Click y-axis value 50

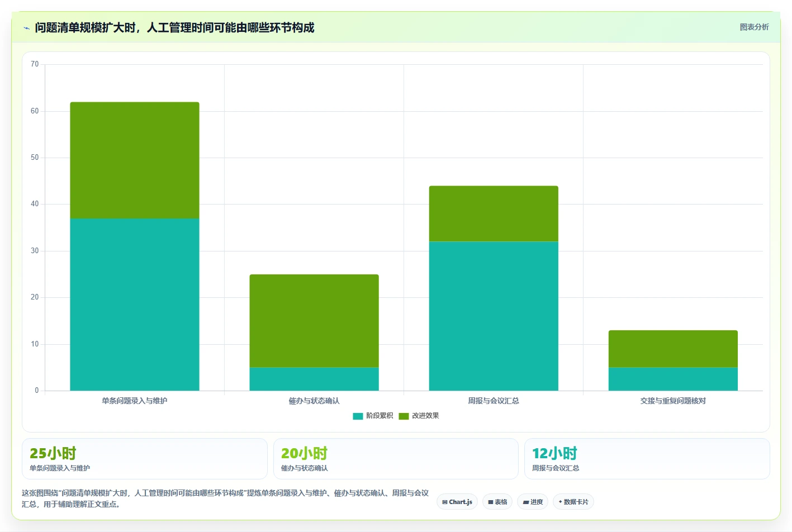(x=35, y=158)
